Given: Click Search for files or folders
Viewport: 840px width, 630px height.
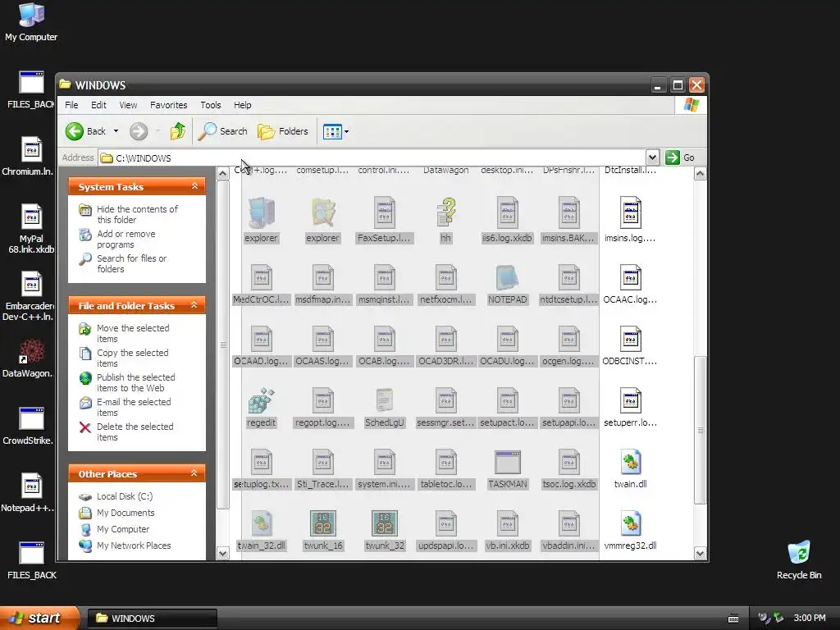Looking at the screenshot, I should tap(132, 263).
